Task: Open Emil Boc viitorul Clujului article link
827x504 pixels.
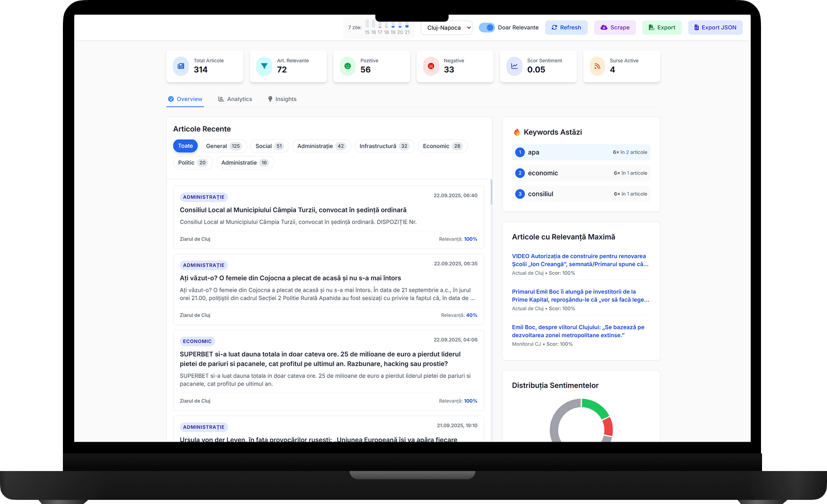Action: point(578,331)
